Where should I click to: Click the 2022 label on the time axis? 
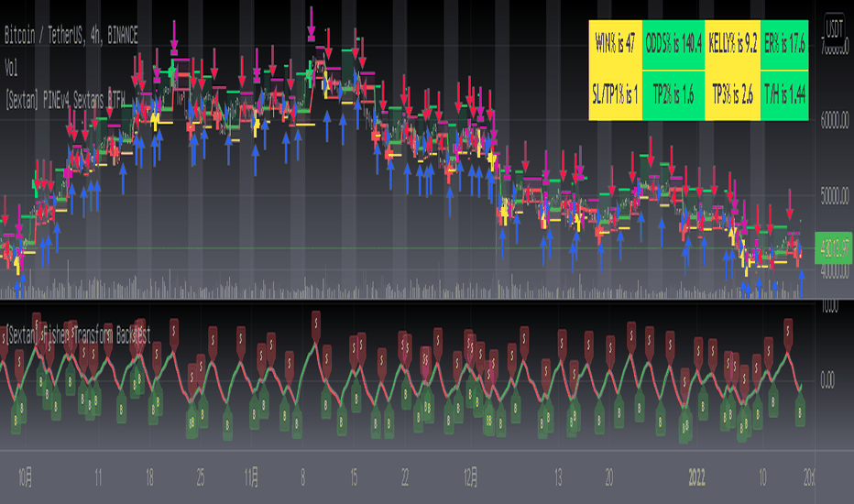[x=696, y=477]
